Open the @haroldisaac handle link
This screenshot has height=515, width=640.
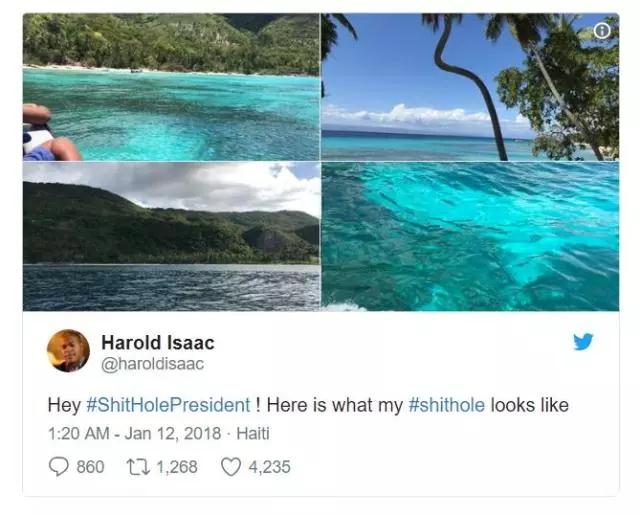coord(152,364)
